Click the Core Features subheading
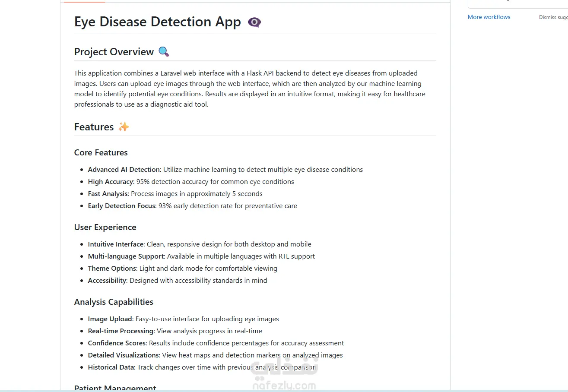This screenshot has height=392, width=568. (101, 152)
